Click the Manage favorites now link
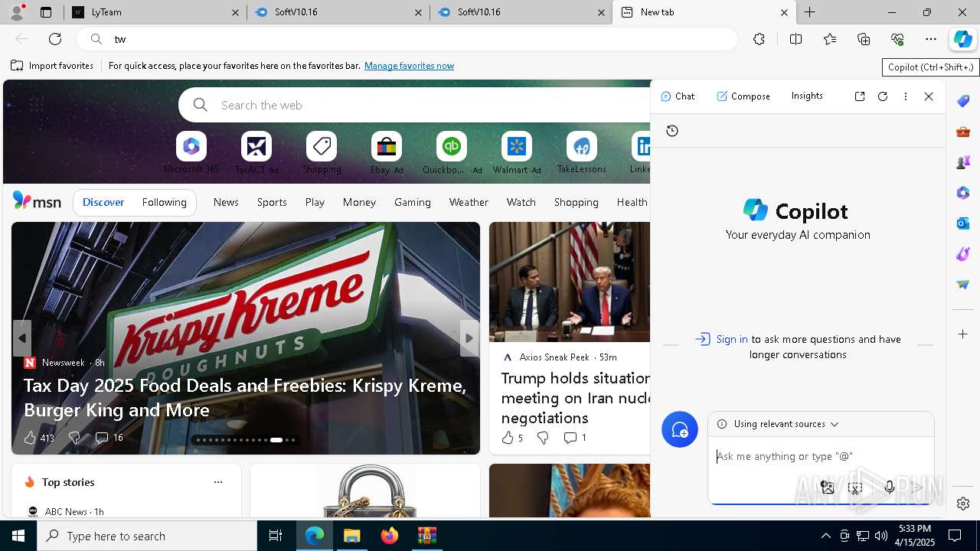 tap(409, 66)
